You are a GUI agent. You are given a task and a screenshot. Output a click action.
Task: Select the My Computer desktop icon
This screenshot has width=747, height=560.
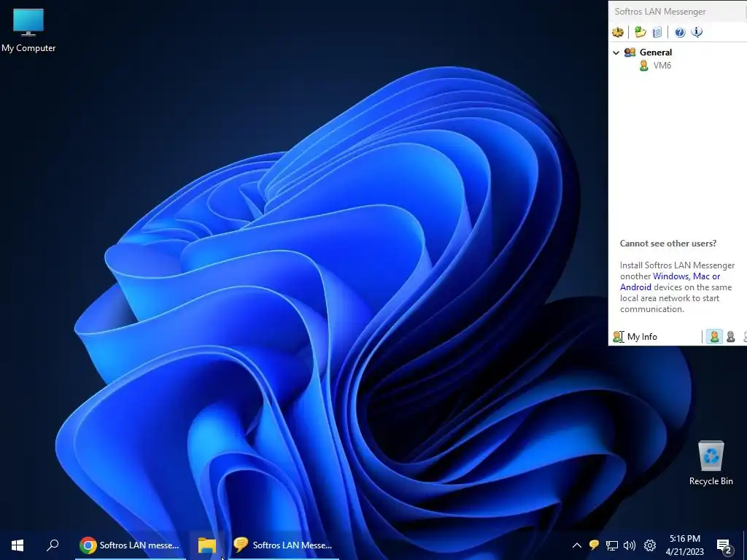coord(28,31)
